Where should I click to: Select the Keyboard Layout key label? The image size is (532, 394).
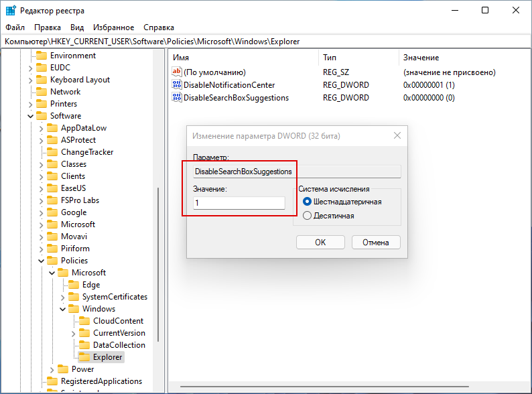pyautogui.click(x=80, y=80)
